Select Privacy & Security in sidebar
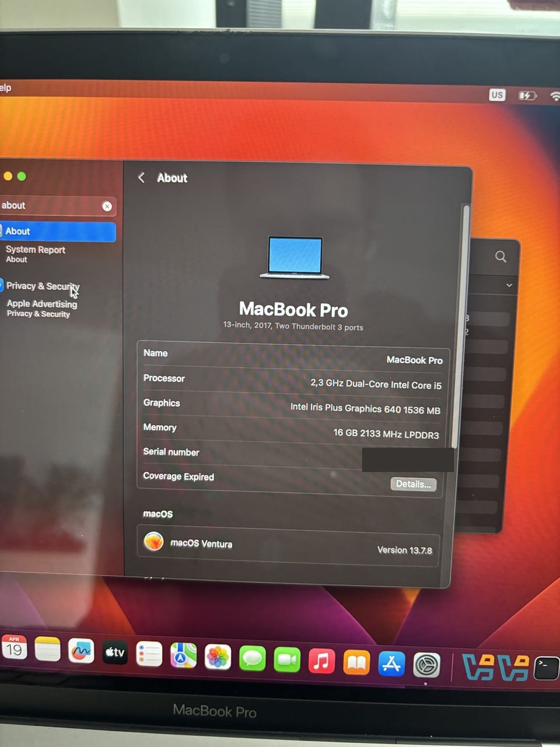This screenshot has height=747, width=560. (43, 286)
